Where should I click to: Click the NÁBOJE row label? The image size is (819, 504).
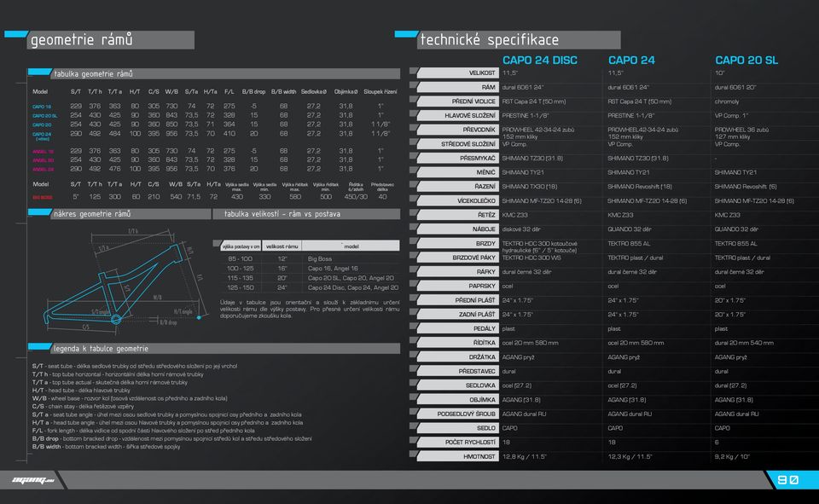tap(457, 229)
